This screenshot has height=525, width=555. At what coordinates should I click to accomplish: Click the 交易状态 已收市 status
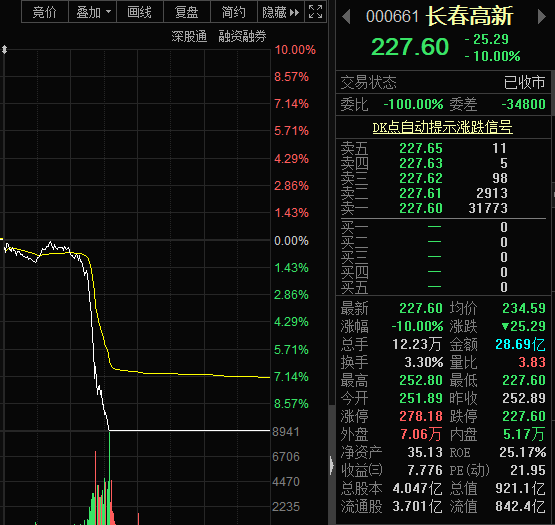click(442, 82)
